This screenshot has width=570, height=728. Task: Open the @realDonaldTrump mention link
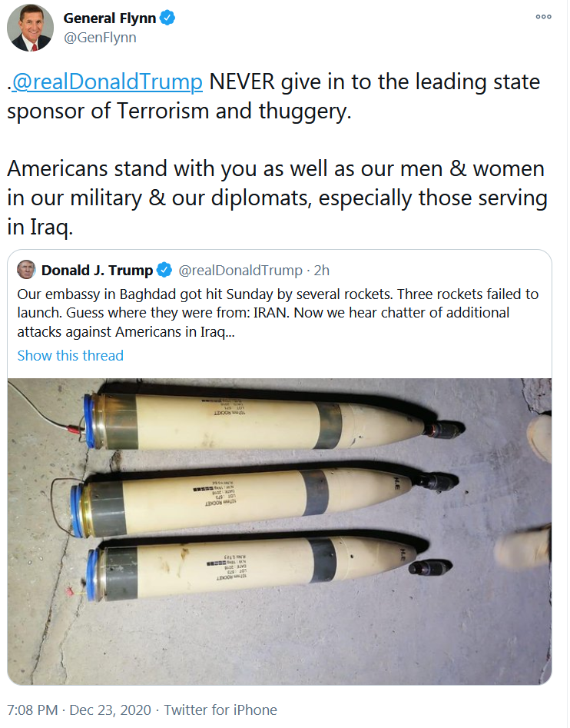click(x=107, y=81)
